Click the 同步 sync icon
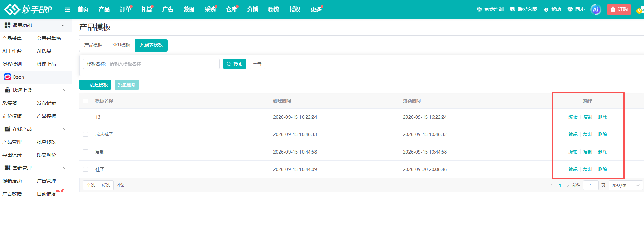 [570, 10]
